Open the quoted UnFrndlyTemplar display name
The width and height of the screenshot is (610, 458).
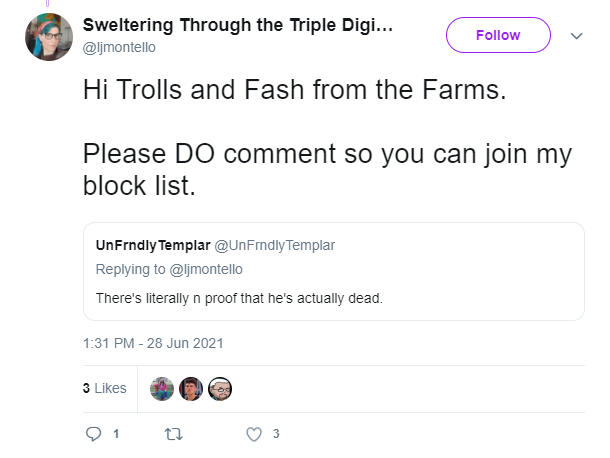click(x=153, y=245)
